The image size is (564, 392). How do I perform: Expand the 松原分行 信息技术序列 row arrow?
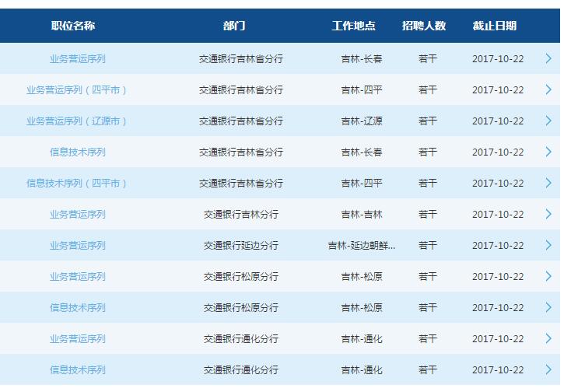pyautogui.click(x=548, y=307)
